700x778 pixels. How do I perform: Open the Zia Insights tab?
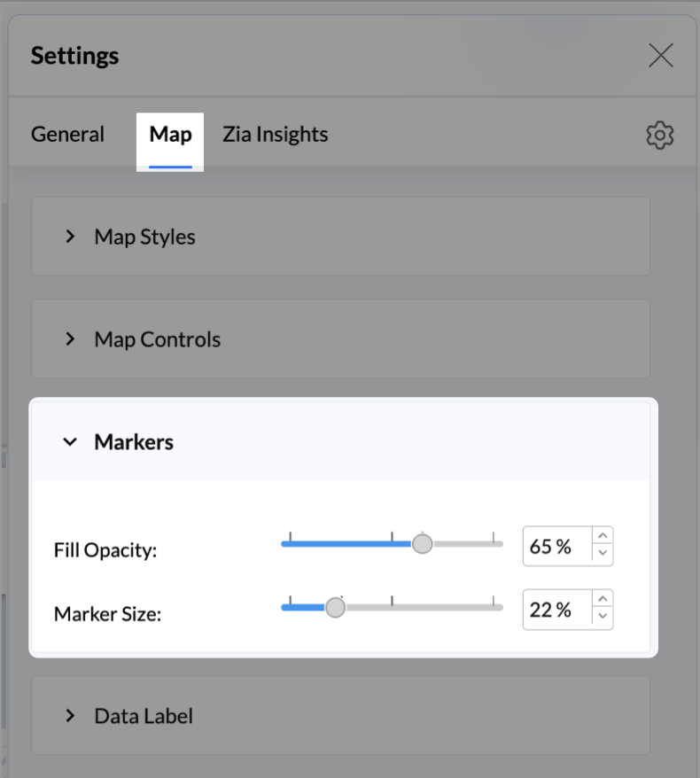pyautogui.click(x=275, y=135)
